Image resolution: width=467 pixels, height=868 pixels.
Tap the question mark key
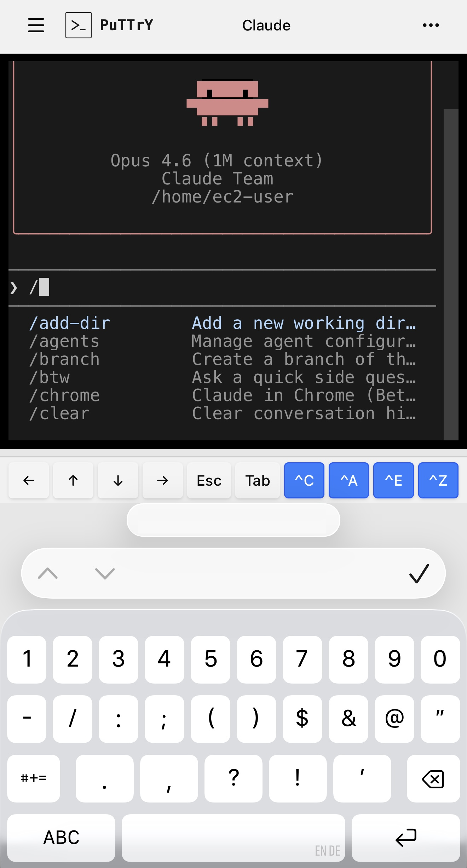tap(233, 778)
